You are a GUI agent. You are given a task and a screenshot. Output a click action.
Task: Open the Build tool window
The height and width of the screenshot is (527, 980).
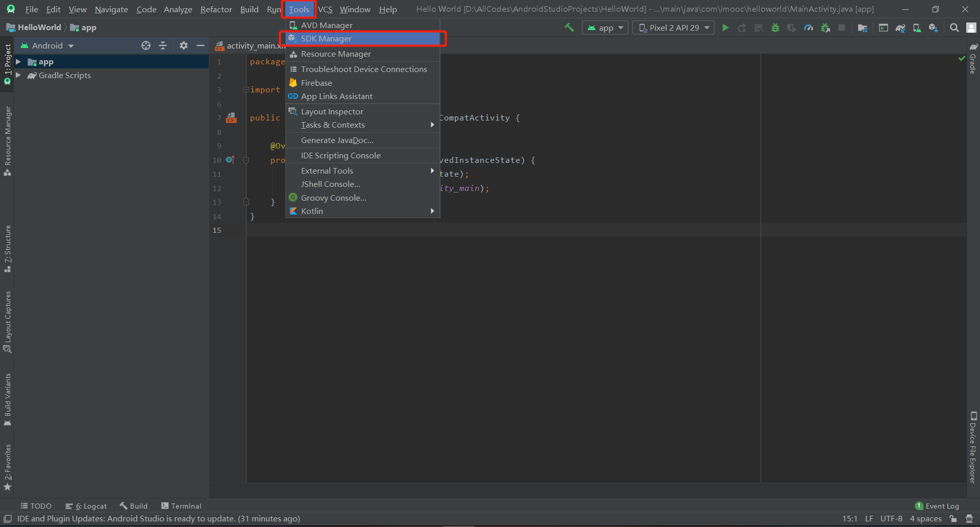[x=134, y=506]
